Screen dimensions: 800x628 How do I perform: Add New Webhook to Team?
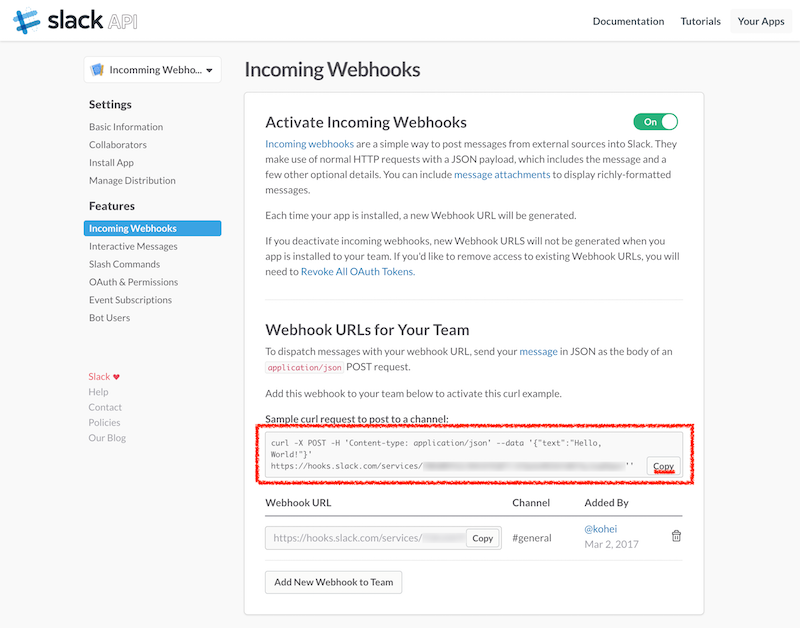(333, 582)
